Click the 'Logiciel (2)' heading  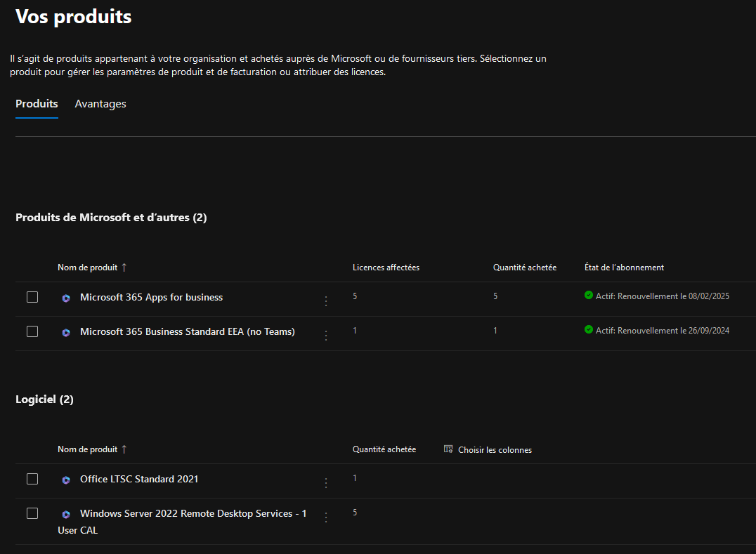44,400
